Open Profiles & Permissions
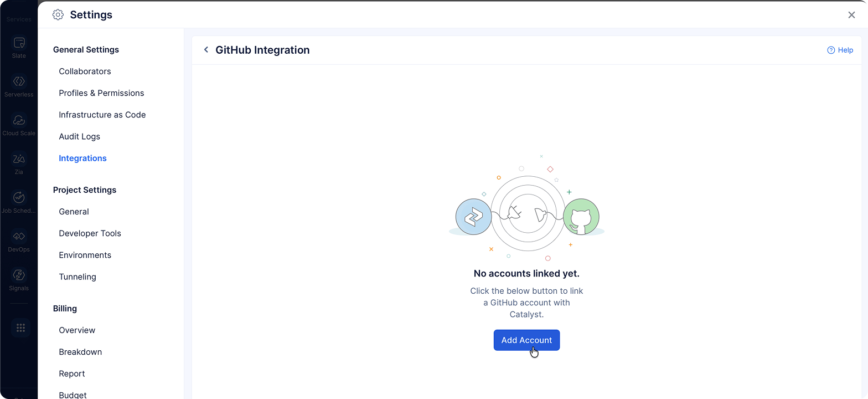The height and width of the screenshot is (399, 868). (101, 93)
